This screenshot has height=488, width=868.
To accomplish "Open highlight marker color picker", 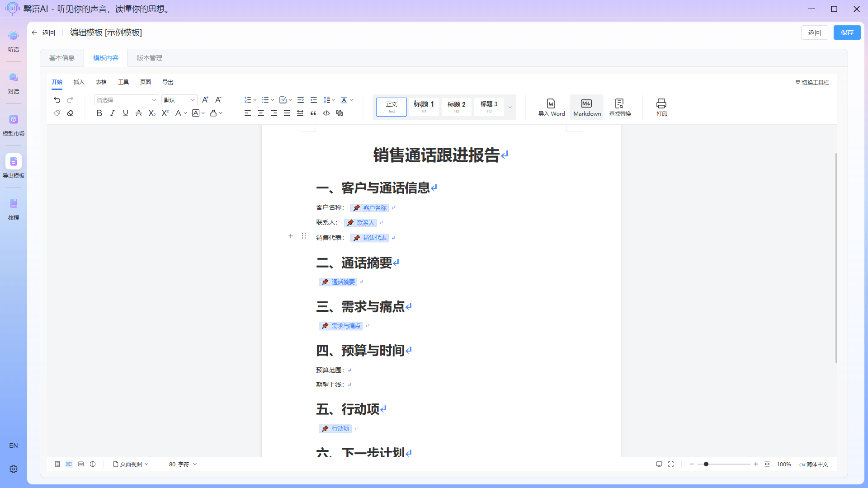I will (x=216, y=113).
